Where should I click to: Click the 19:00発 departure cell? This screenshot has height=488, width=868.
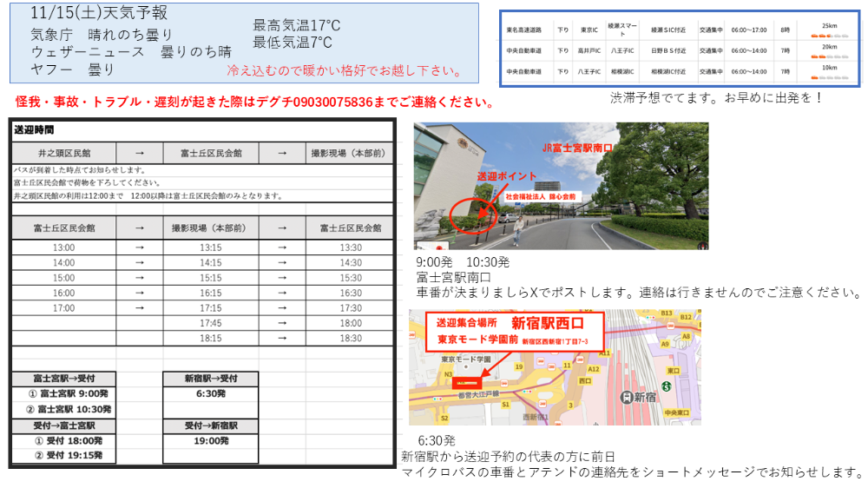point(209,441)
